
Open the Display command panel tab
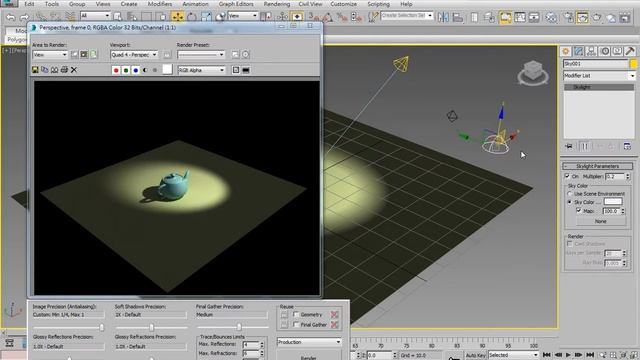(x=617, y=51)
